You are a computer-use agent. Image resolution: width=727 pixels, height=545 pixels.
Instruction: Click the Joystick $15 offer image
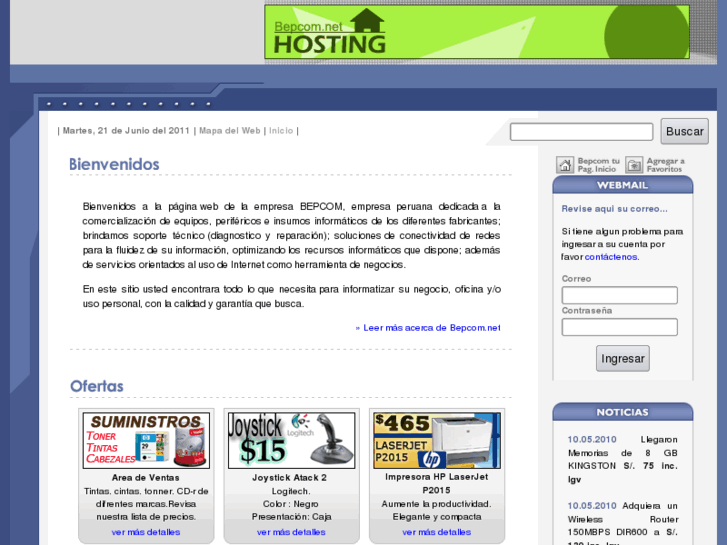click(x=291, y=441)
